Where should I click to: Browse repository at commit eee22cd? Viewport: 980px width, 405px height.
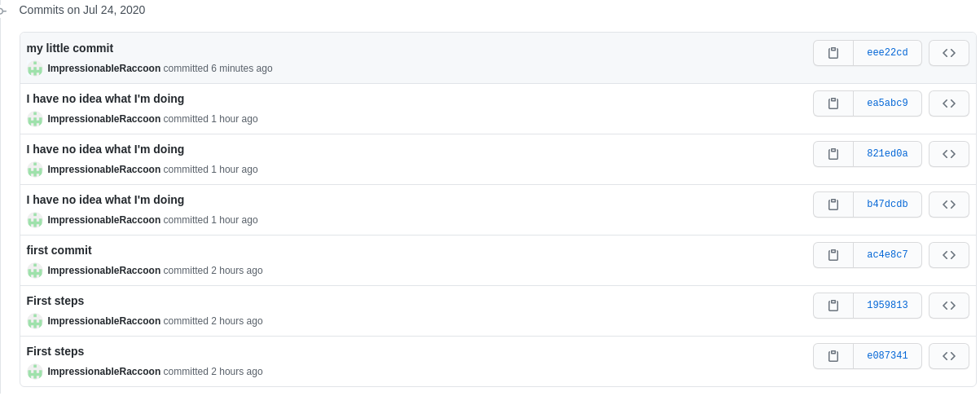point(948,53)
